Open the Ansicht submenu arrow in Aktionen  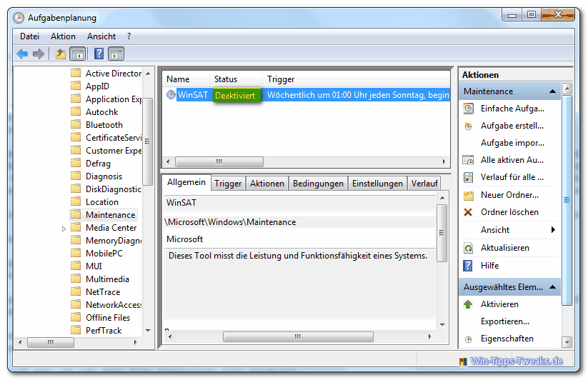(553, 230)
